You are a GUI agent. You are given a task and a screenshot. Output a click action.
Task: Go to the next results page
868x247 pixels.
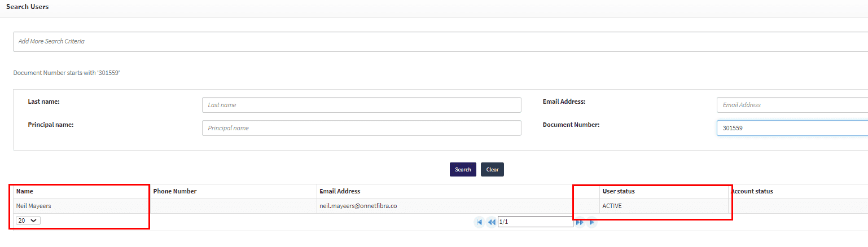tap(580, 222)
